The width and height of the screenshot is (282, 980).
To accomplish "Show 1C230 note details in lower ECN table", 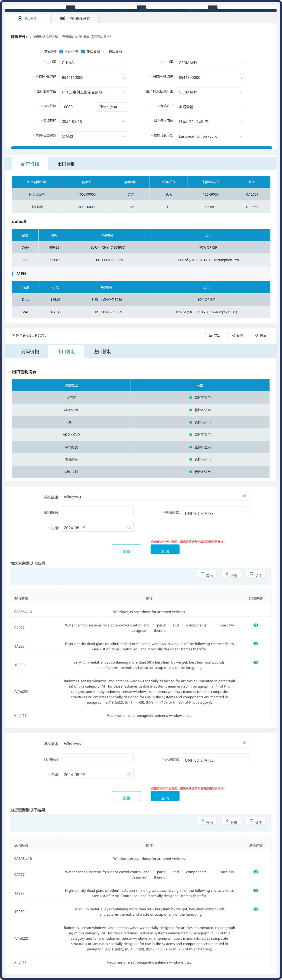I will (256, 909).
